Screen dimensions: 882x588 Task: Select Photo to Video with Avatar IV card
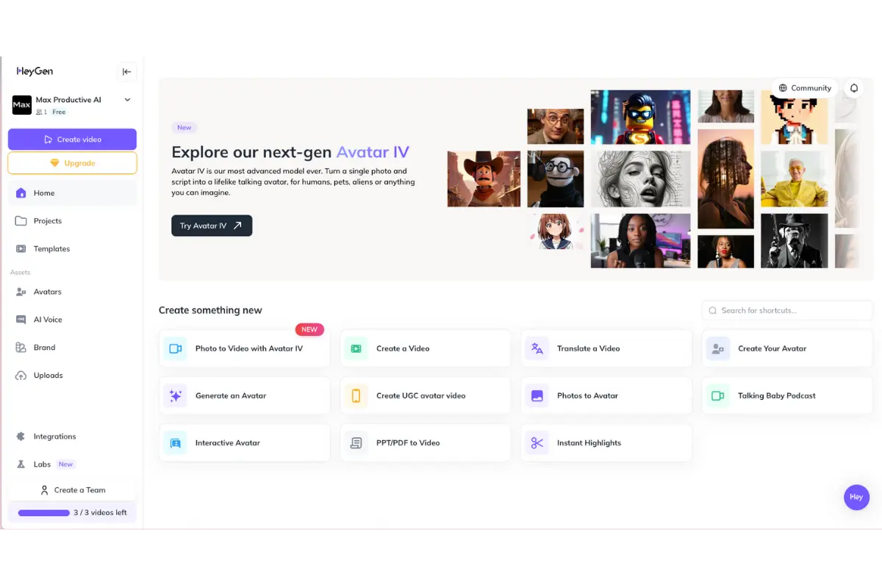245,348
